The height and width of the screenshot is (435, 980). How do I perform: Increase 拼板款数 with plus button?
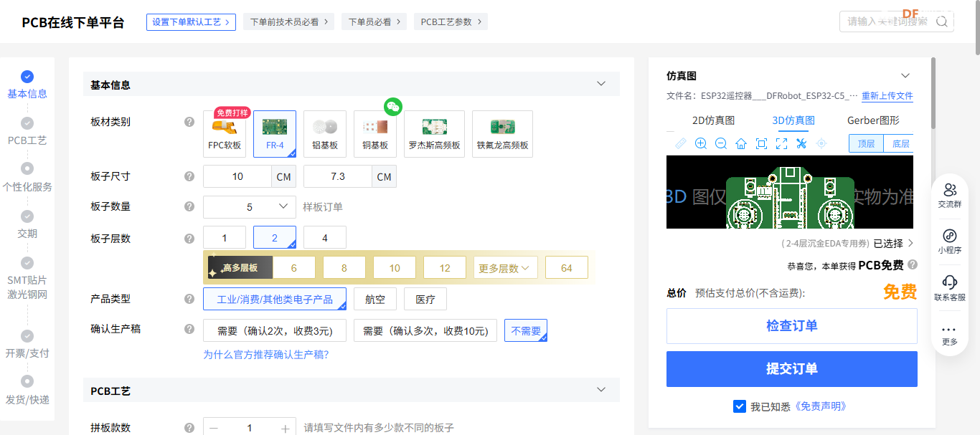(286, 427)
